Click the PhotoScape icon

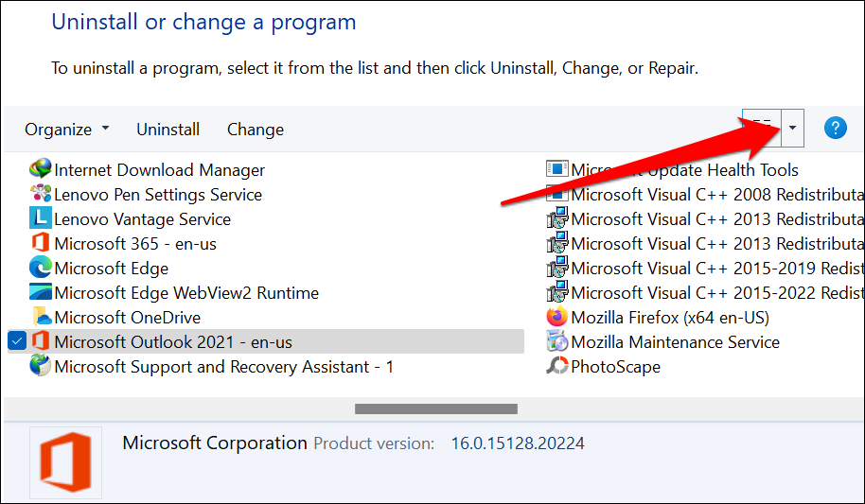(557, 367)
